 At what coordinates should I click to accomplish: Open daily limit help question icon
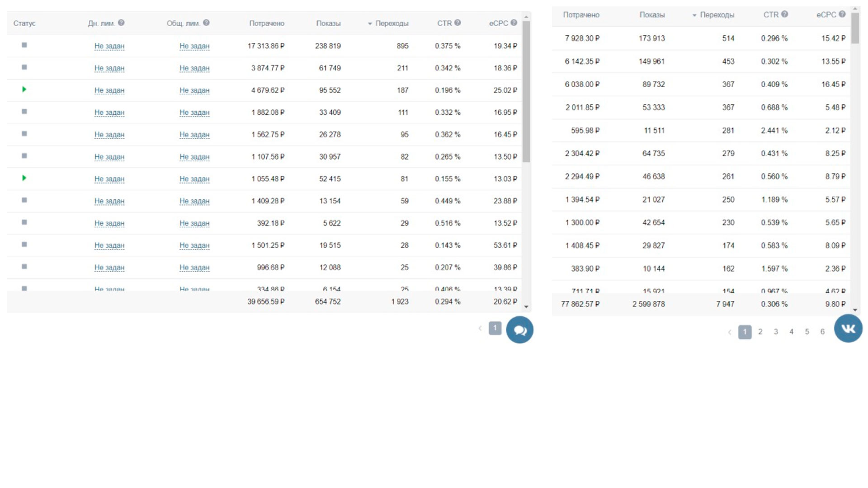121,23
